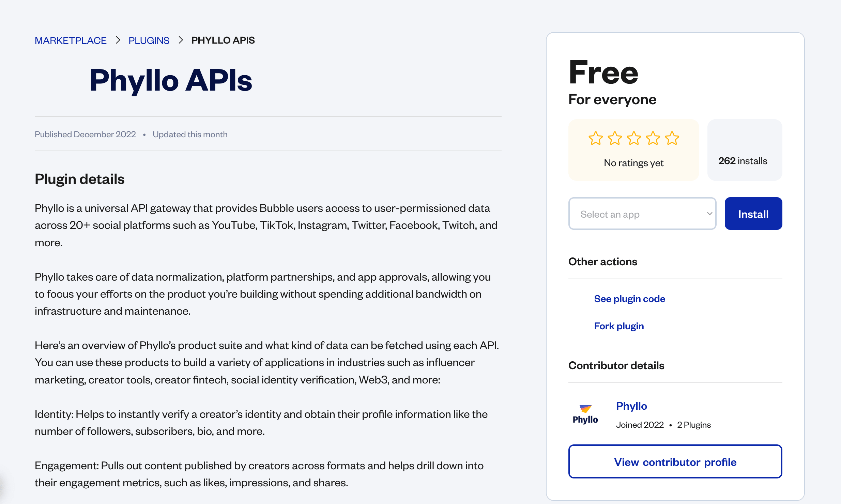The image size is (841, 504).
Task: Open the Select an app dropdown
Action: point(642,214)
